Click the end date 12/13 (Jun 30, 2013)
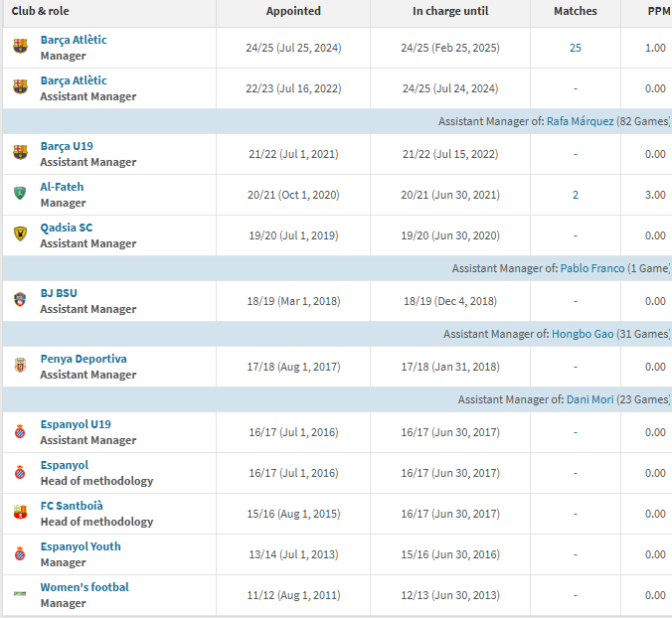Viewport: 672px width, 618px height. click(x=450, y=595)
